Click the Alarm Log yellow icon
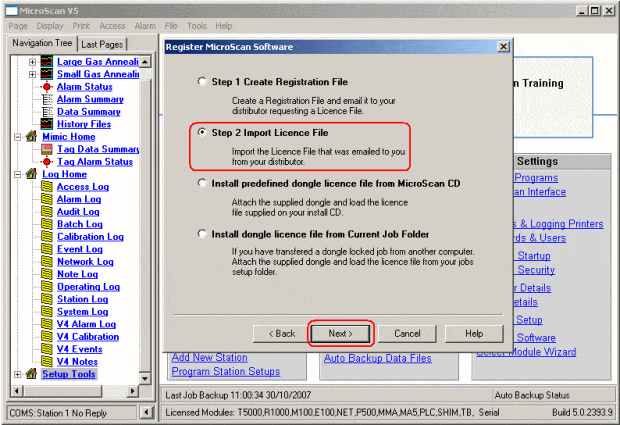Viewport: 620px width, 425px height. click(x=47, y=199)
